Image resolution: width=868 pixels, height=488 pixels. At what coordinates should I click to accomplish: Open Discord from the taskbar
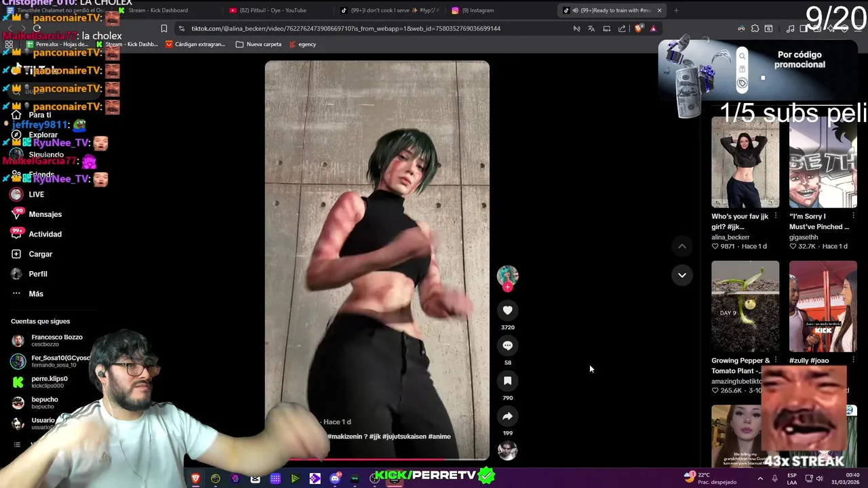[334, 479]
